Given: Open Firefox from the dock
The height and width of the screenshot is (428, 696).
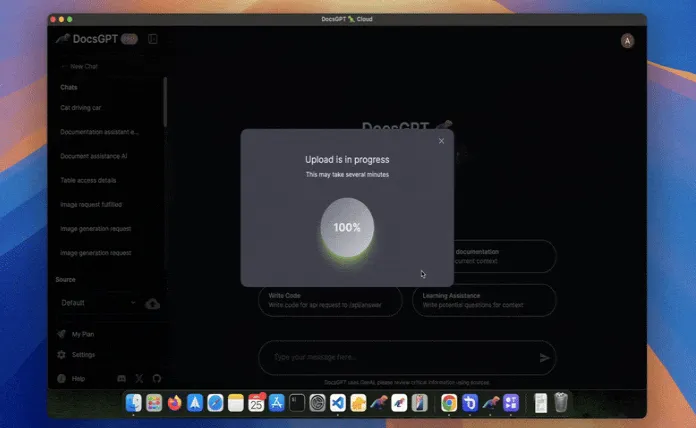Looking at the screenshot, I should pyautogui.click(x=175, y=403).
